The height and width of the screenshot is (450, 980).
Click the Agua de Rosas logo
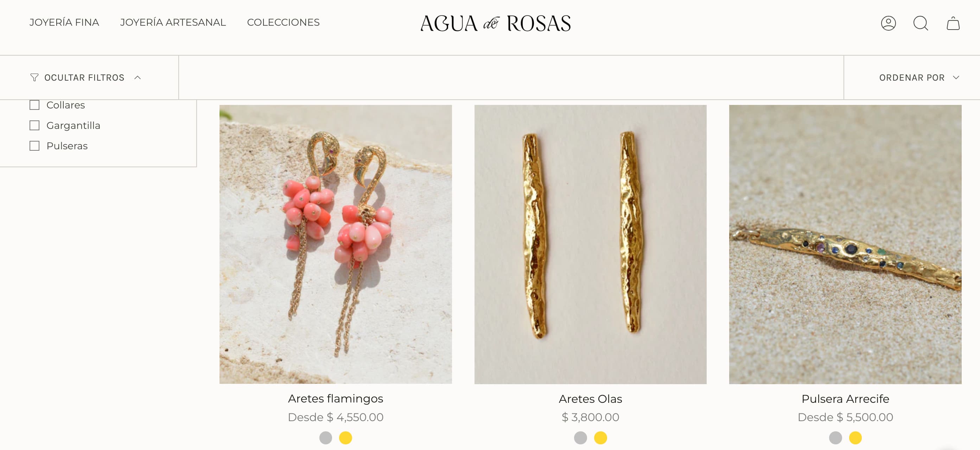coord(495,23)
